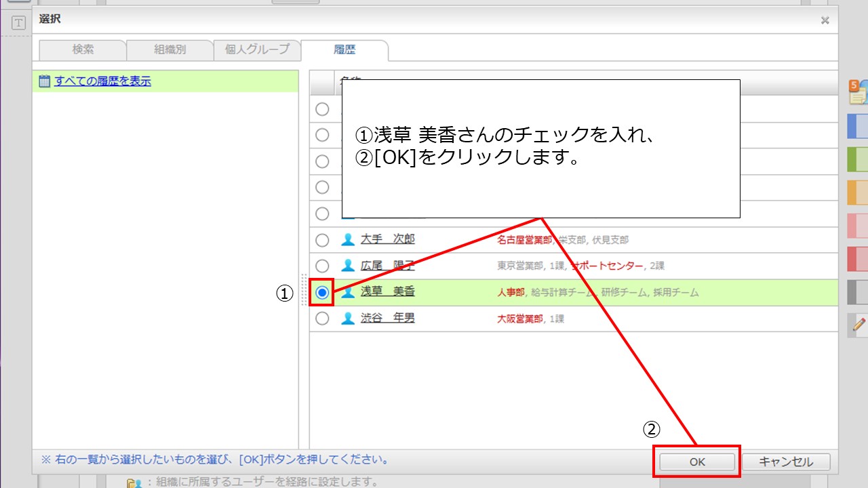Select radio button for 浅草 美香

(x=322, y=292)
